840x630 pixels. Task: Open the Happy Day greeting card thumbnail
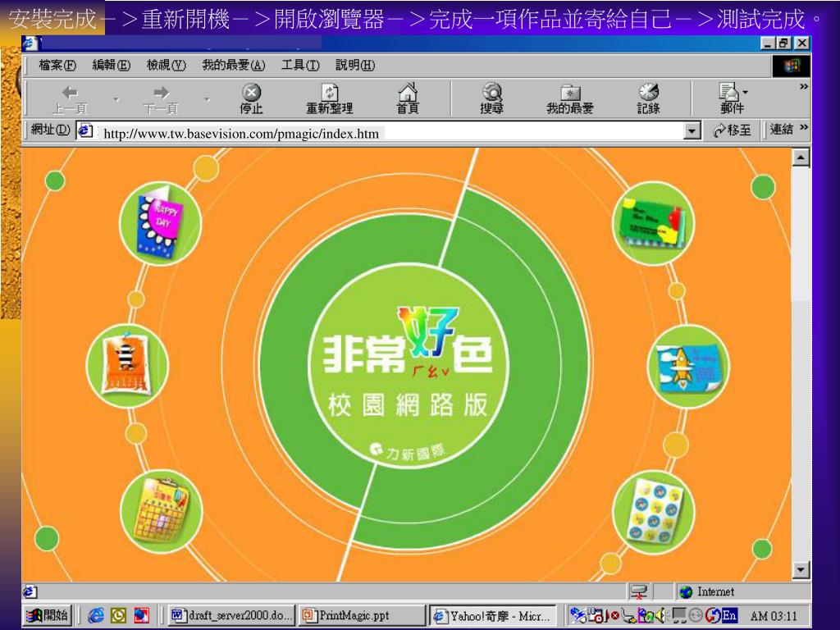click(x=160, y=223)
